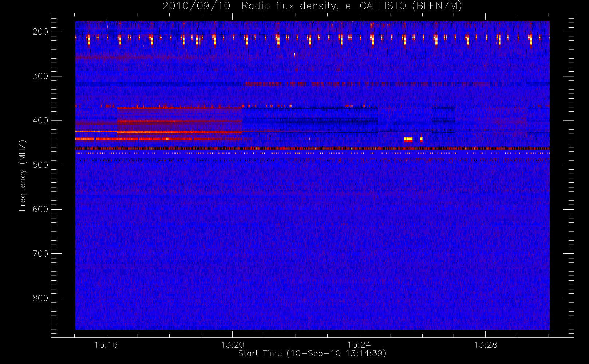
Task: Click the 800 frequency tick label
Action: tap(40, 298)
